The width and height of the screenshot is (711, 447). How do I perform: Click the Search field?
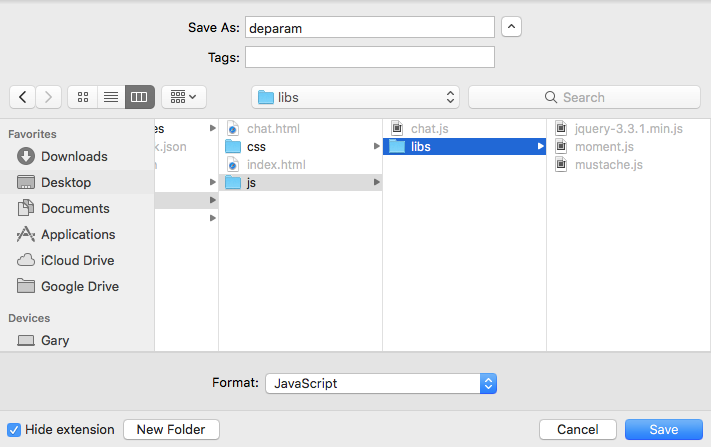[584, 97]
